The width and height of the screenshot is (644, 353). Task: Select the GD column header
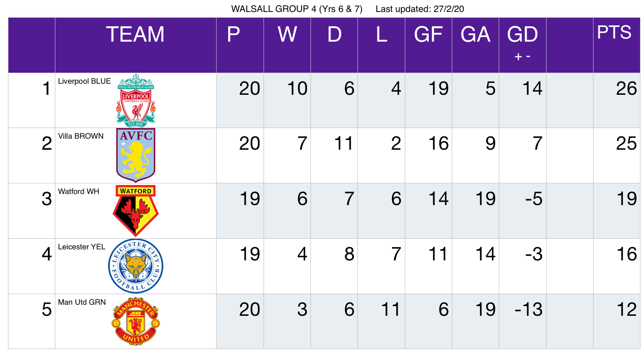[x=523, y=35]
